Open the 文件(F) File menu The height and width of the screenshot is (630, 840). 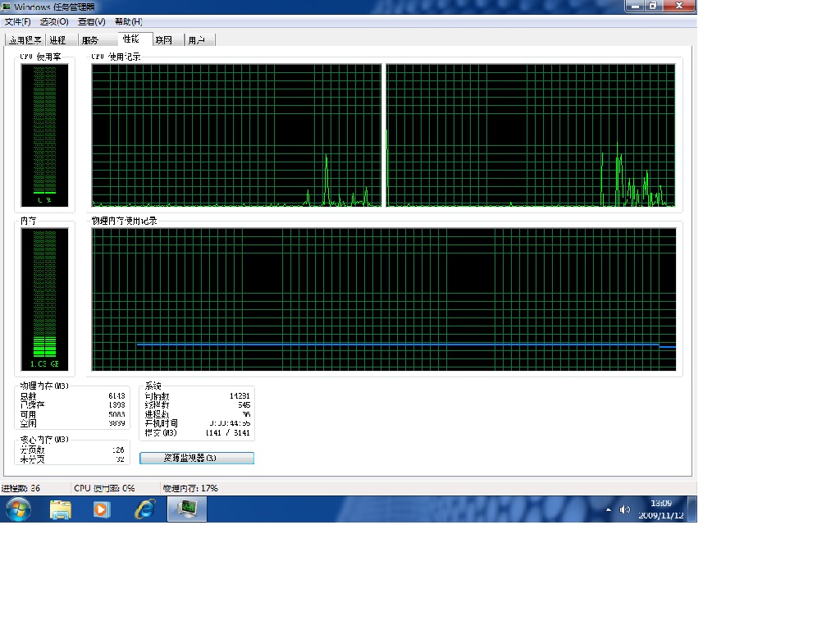[18, 21]
